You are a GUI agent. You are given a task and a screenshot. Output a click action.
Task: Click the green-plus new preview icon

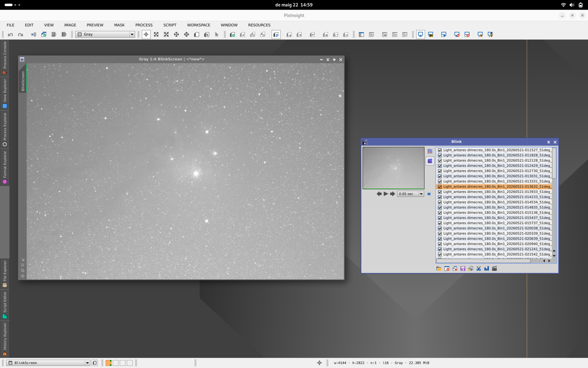pyautogui.click(x=232, y=34)
